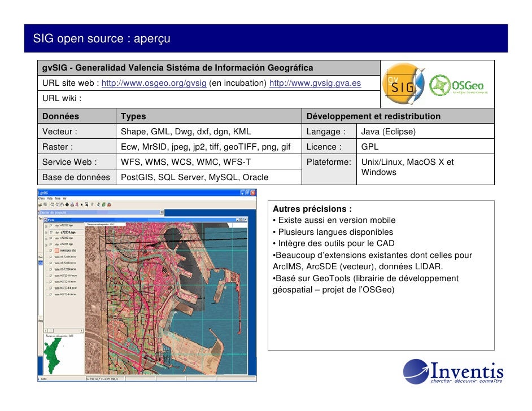532x411 pixels.
Task: Expand the c72231.dgn layer tree node
Action: tap(45, 231)
